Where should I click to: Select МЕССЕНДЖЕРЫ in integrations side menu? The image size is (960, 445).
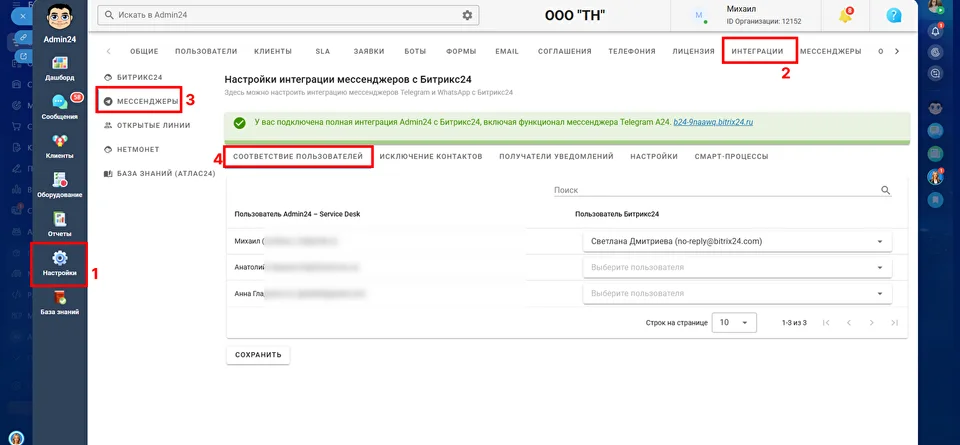pos(141,101)
